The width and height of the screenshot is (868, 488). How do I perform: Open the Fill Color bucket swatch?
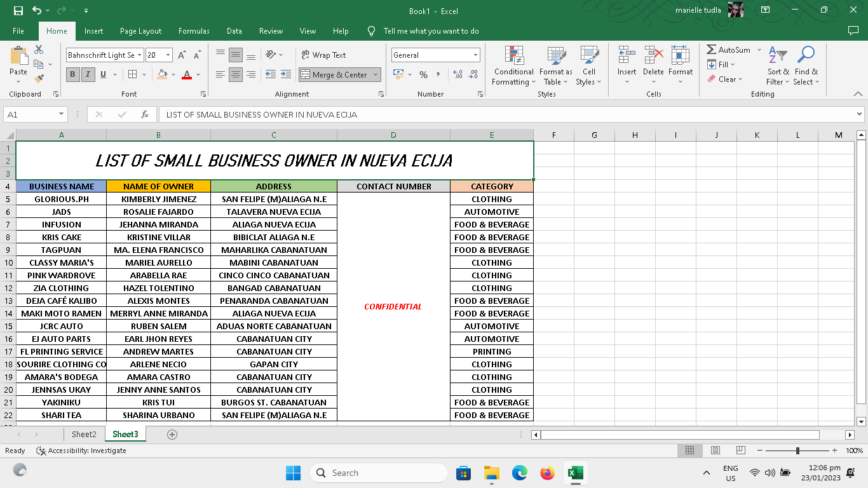[162, 74]
